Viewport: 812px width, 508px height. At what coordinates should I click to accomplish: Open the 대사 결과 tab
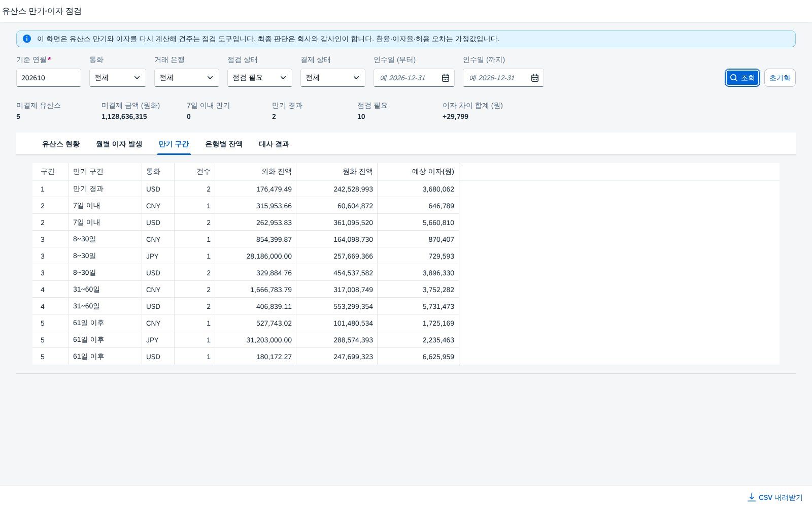coord(274,144)
